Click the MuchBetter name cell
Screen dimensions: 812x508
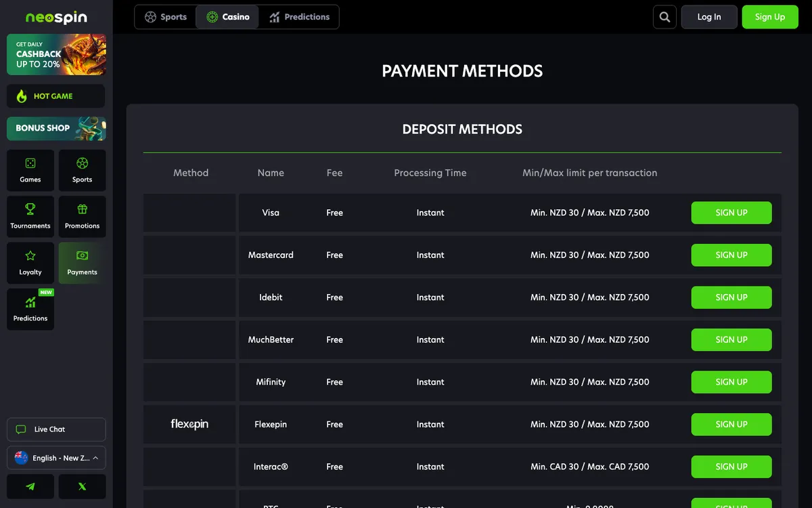[271, 340]
